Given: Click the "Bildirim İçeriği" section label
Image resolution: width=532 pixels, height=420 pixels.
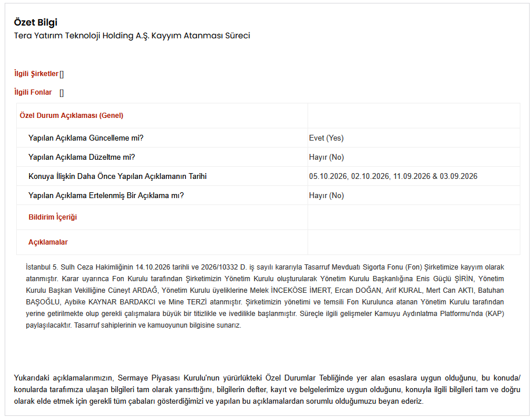Looking at the screenshot, I should (52, 217).
